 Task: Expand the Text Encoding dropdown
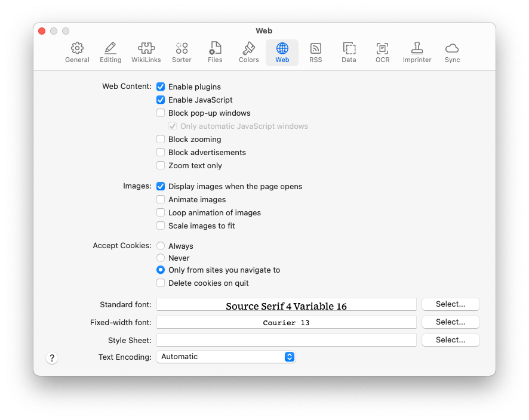pos(226,357)
